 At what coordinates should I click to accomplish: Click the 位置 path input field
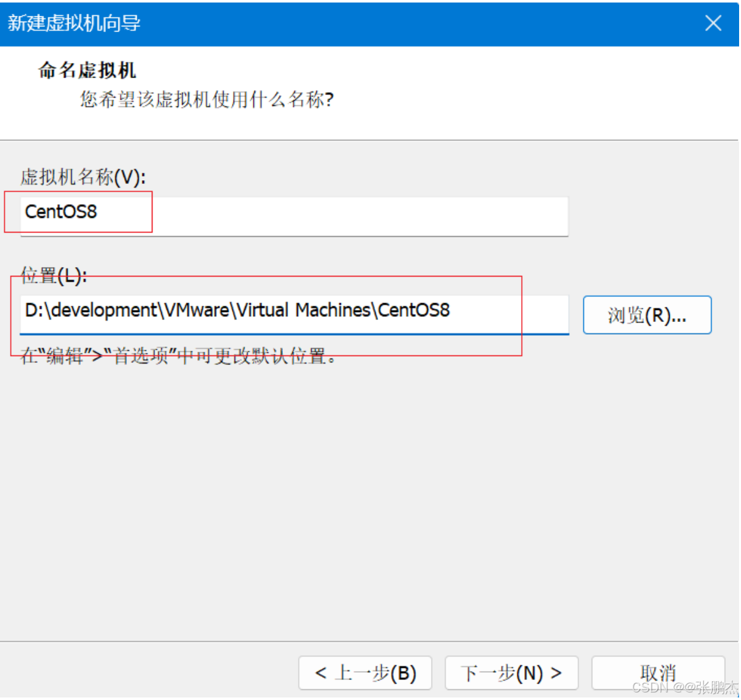pyautogui.click(x=294, y=315)
